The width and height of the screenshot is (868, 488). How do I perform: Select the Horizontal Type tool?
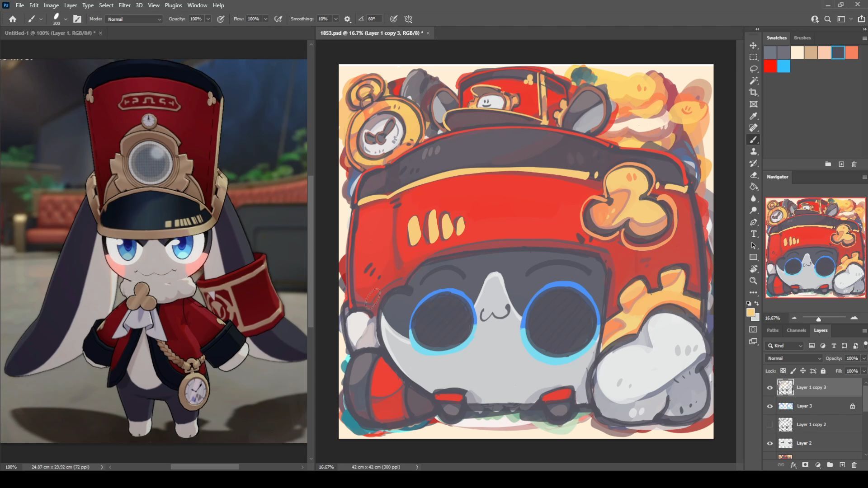(753, 234)
